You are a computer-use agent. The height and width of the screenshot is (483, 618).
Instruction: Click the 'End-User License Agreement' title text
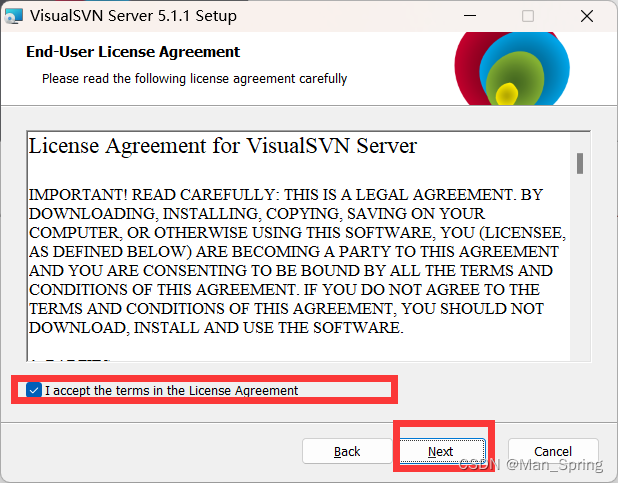tap(133, 52)
